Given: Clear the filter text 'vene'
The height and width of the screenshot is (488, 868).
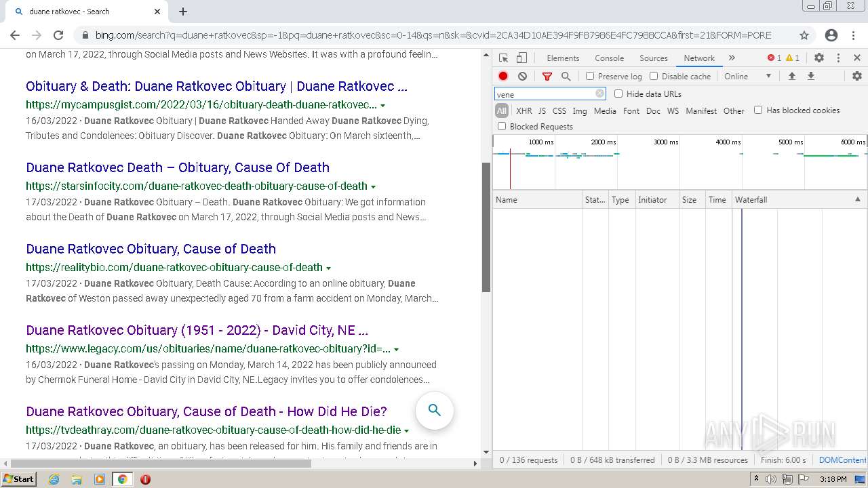Looking at the screenshot, I should point(599,94).
